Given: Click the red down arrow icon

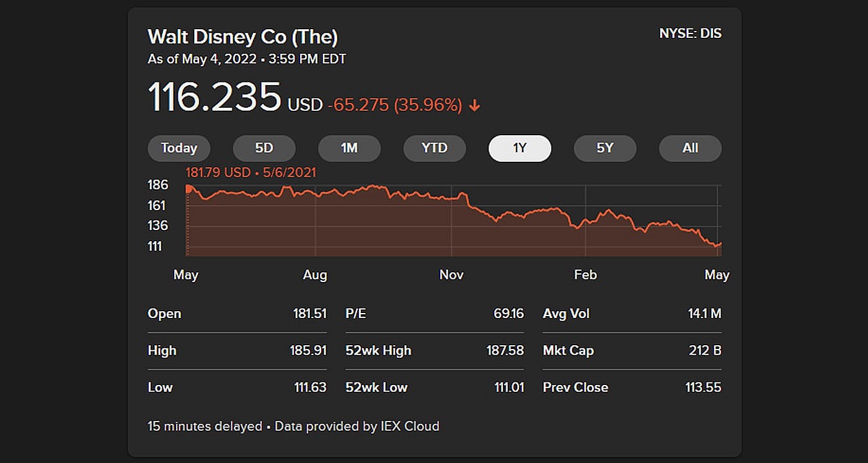Looking at the screenshot, I should [474, 106].
